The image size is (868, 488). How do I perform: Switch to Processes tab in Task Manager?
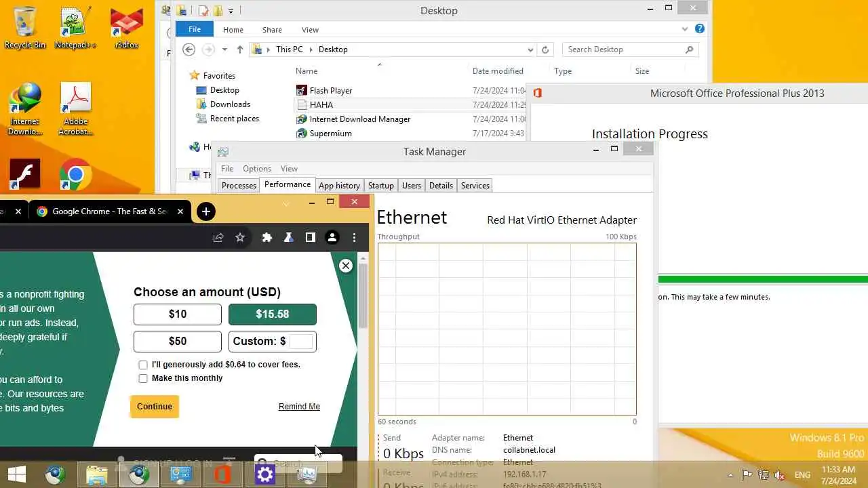pyautogui.click(x=239, y=186)
